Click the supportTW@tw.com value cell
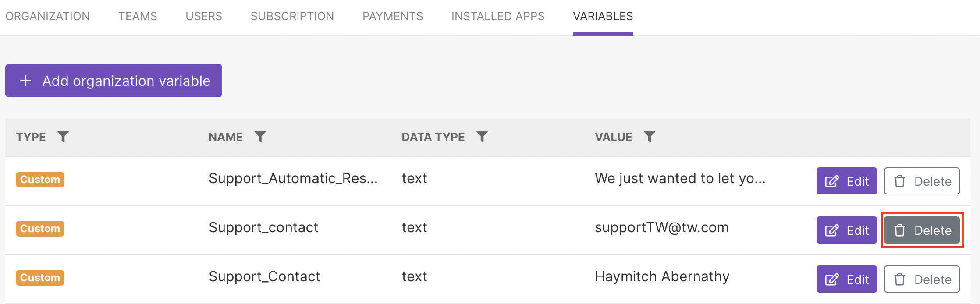The height and width of the screenshot is (304, 980). pyautogui.click(x=662, y=227)
